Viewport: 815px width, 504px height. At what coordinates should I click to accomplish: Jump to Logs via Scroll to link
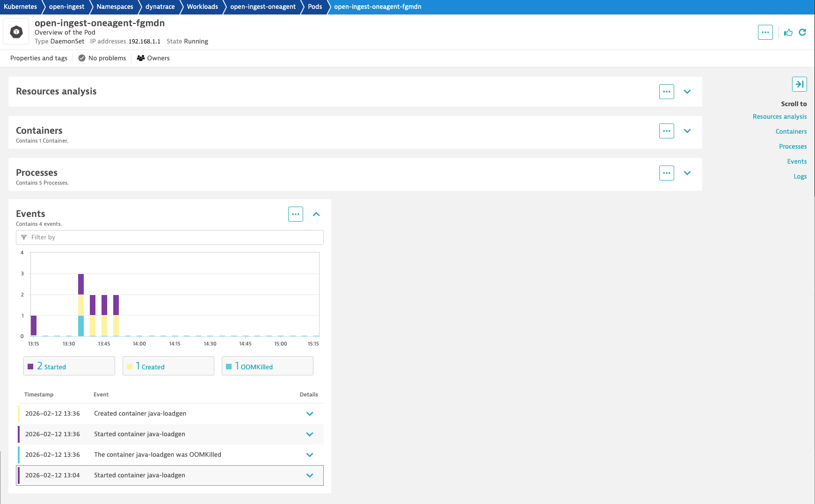(x=800, y=177)
